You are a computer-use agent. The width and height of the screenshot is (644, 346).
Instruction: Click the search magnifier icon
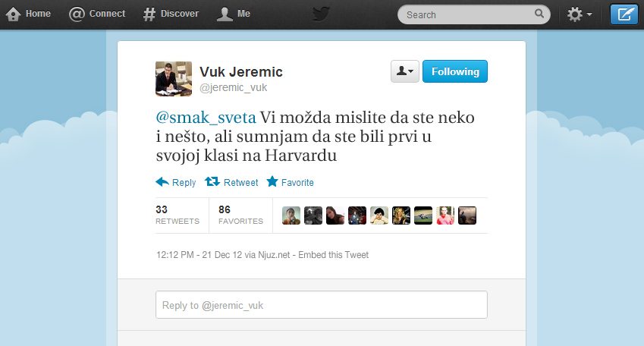coord(539,14)
